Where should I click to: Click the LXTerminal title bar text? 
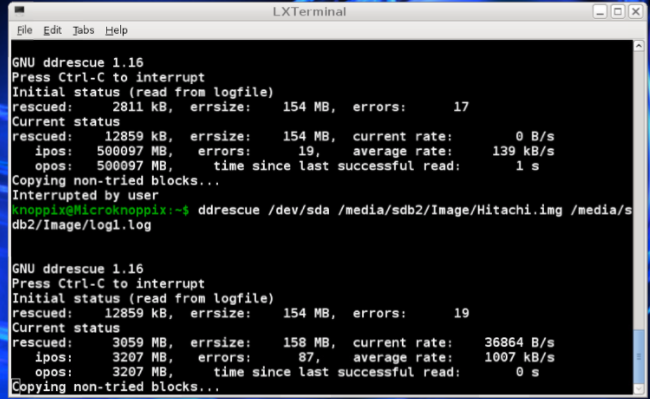tap(309, 12)
